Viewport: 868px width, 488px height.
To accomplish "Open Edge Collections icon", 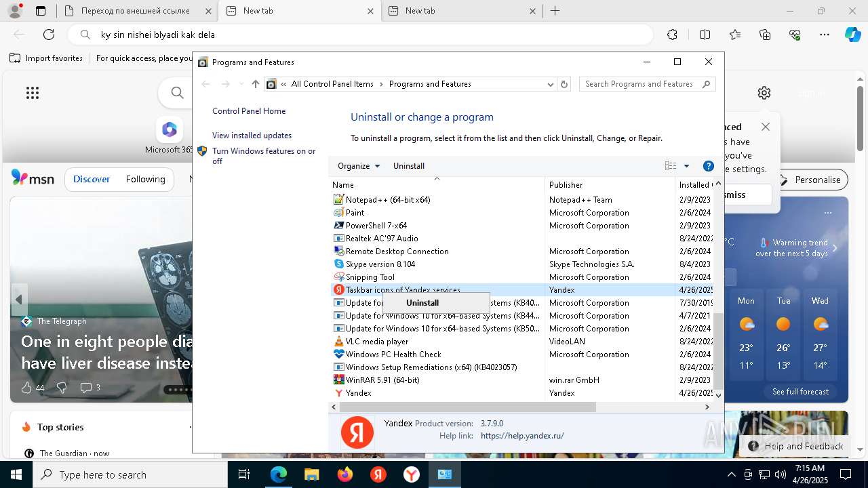I will 765,35.
